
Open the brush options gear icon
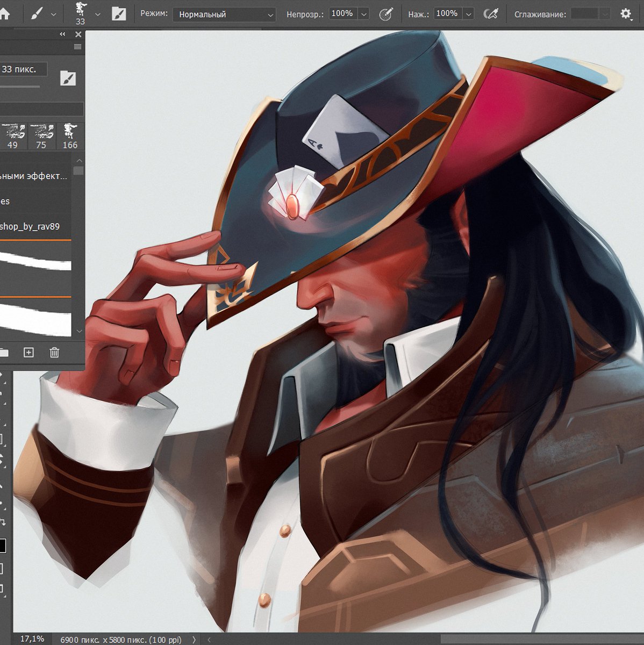(x=627, y=13)
